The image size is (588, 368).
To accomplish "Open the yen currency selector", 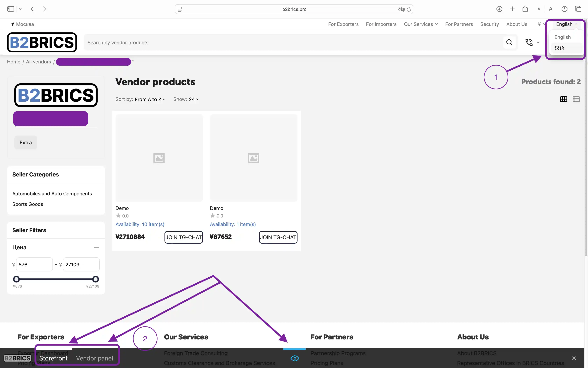I will pyautogui.click(x=541, y=24).
